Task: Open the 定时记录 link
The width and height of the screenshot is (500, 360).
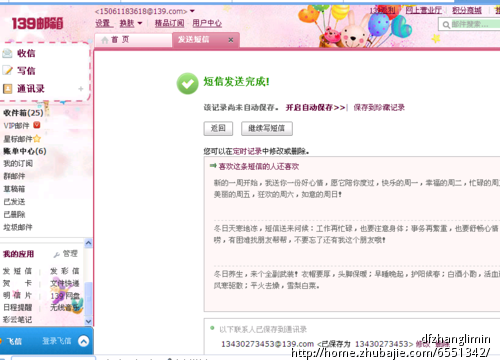Action: coord(247,151)
